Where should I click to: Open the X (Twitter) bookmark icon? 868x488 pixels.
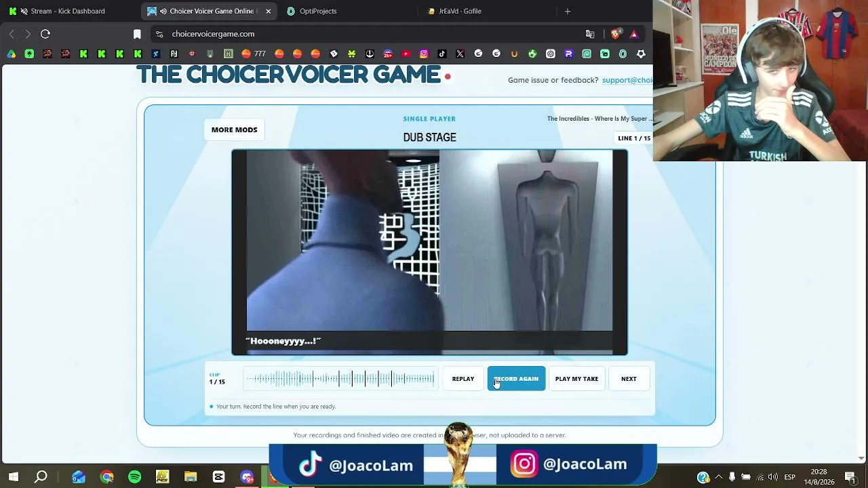point(460,54)
